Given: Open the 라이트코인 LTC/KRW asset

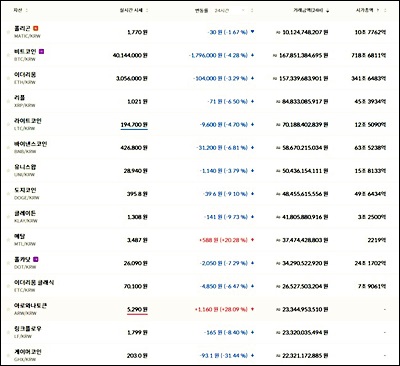Looking at the screenshot, I should coord(28,124).
